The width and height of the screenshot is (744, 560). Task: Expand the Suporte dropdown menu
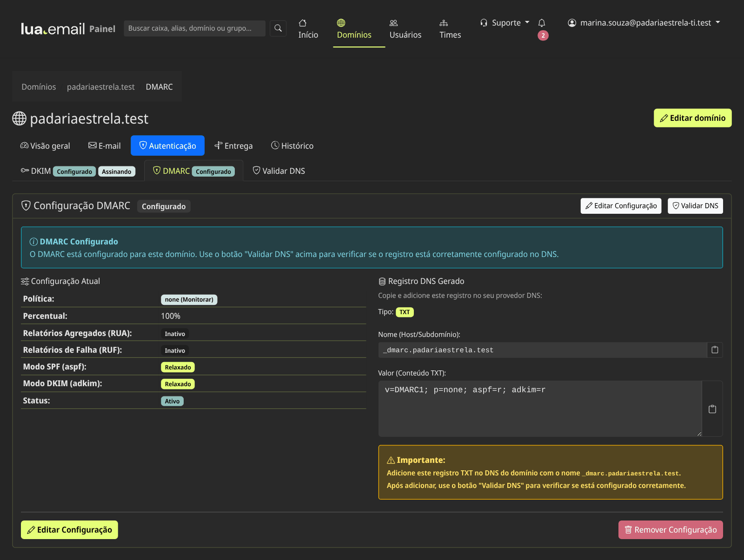coord(505,23)
